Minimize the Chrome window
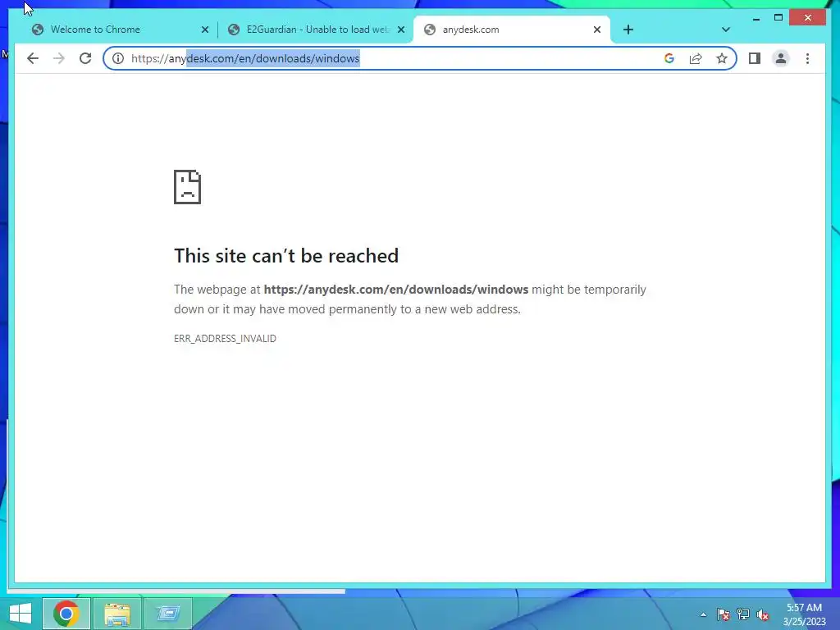The image size is (840, 630). tap(756, 18)
